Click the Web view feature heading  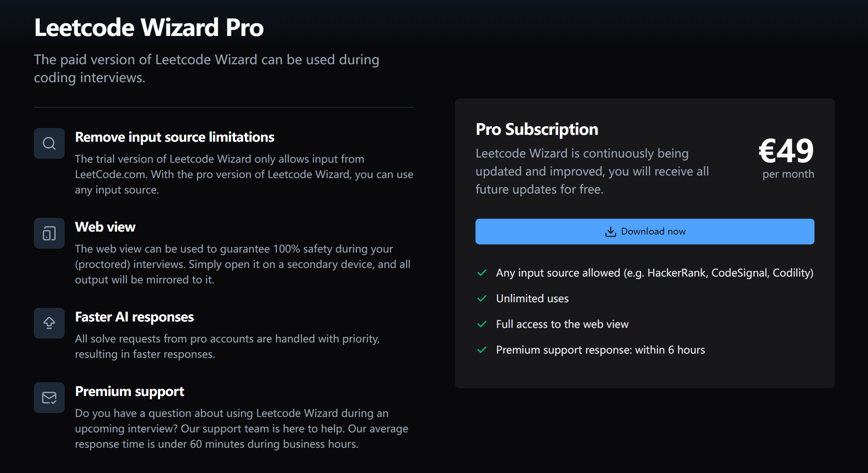point(105,227)
